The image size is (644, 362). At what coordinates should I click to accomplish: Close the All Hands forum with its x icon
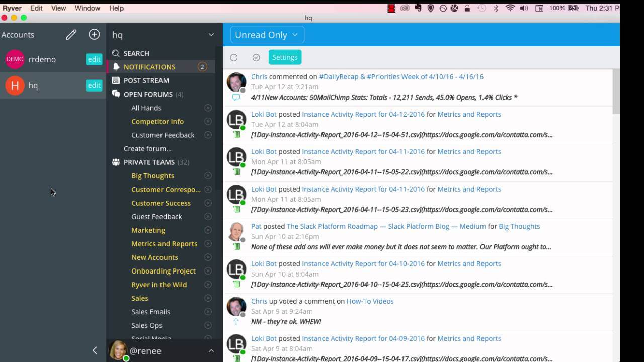click(x=208, y=108)
